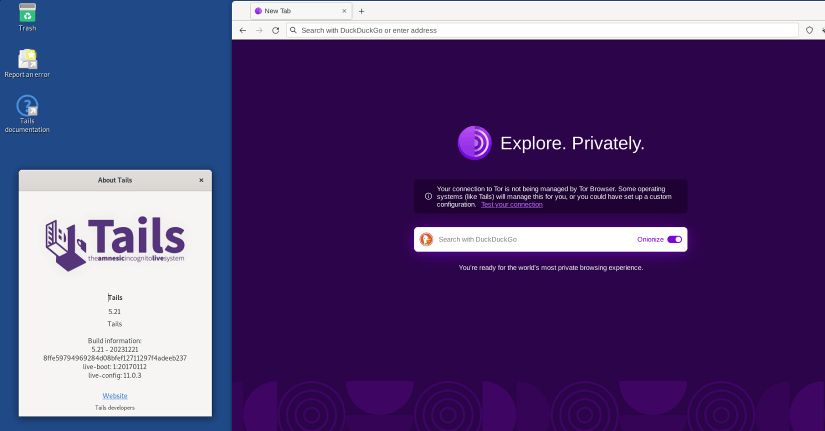Follow the Test your connection link
The height and width of the screenshot is (431, 825).
[x=511, y=205]
